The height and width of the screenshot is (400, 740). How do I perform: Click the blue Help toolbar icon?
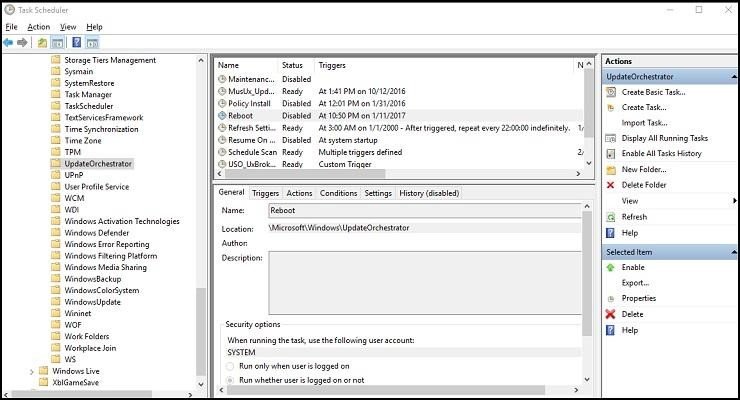click(76, 43)
